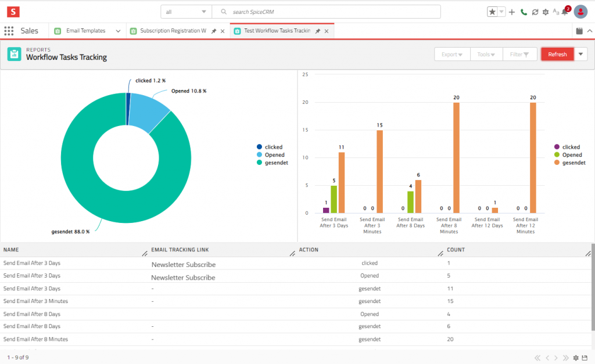595x364 pixels.
Task: Open the notifications bell
Action: pos(565,12)
